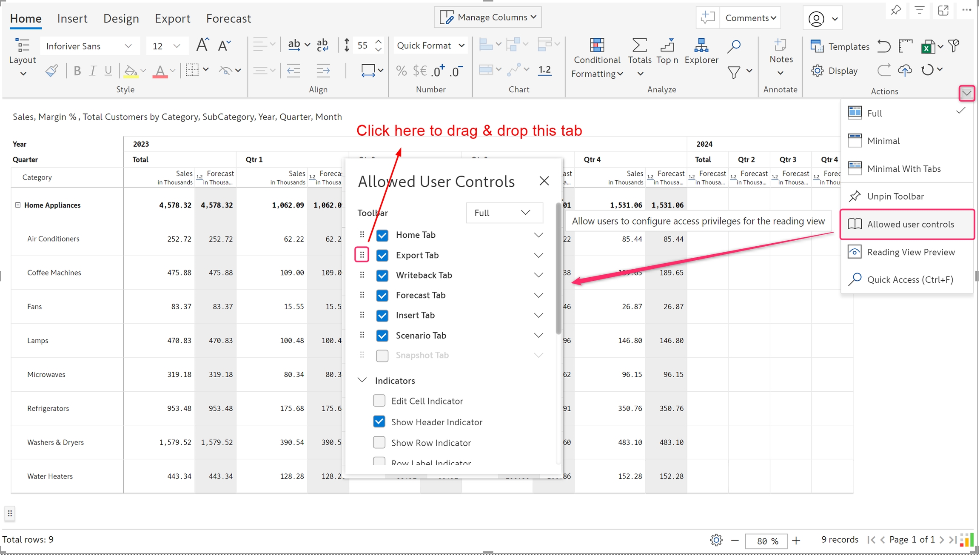The height and width of the screenshot is (555, 980).
Task: Click the Top n icon
Action: click(667, 45)
